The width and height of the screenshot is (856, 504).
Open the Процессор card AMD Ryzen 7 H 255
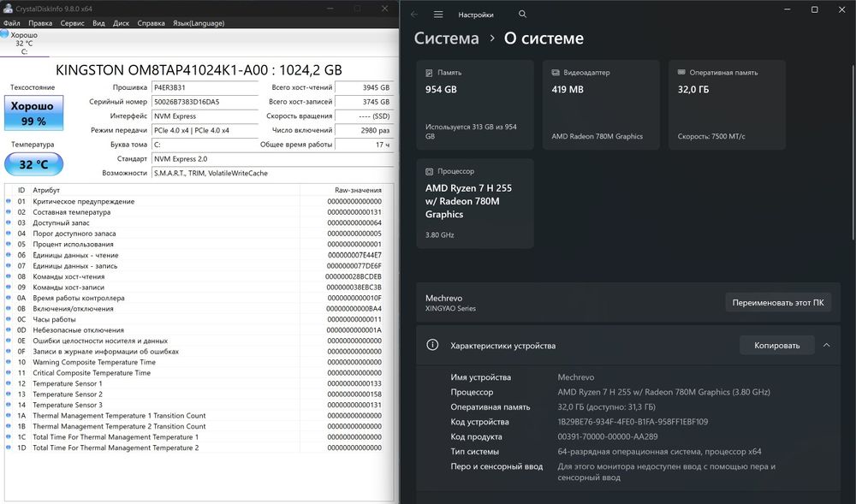(475, 204)
